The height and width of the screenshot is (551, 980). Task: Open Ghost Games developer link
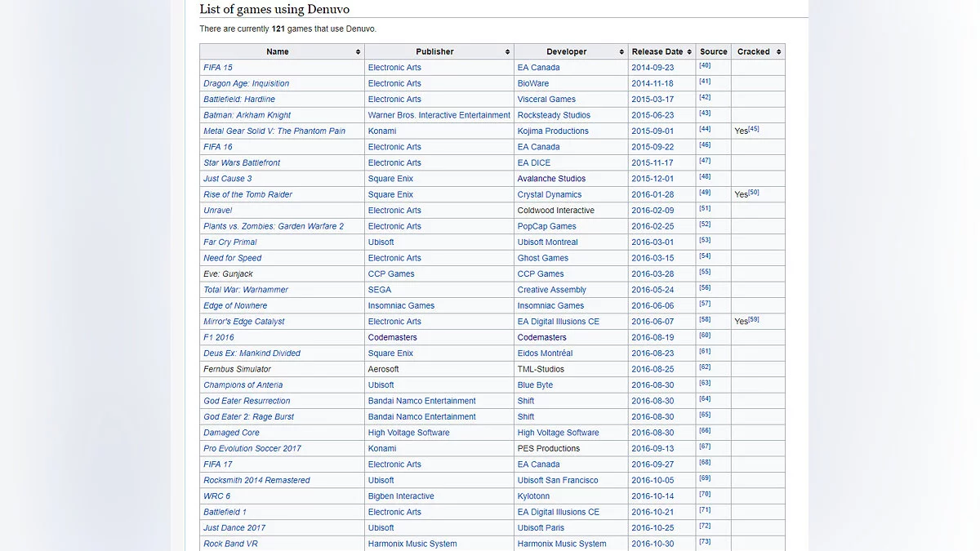[543, 258]
